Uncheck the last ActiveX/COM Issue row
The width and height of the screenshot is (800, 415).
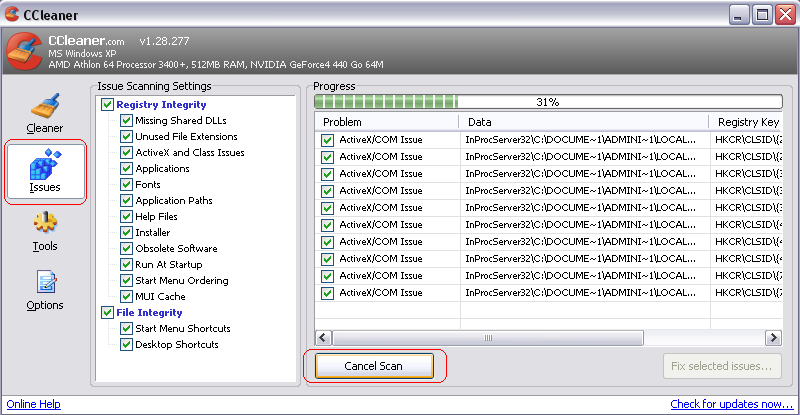point(328,293)
